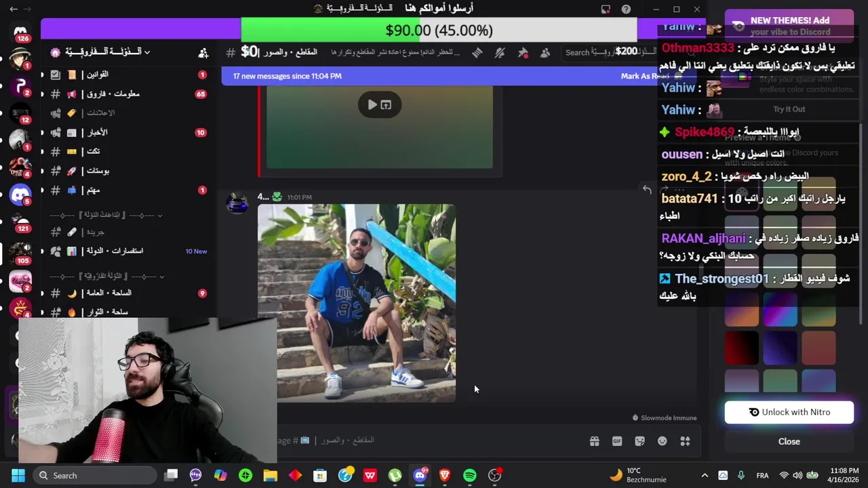Open the posted photo of man on stairs
This screenshot has width=868, height=488.
[x=357, y=303]
